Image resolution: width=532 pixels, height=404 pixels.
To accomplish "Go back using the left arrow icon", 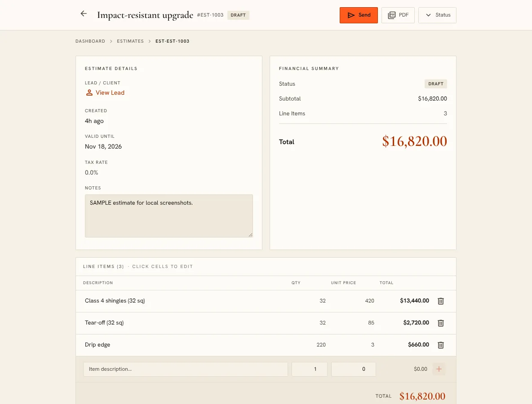I will (84, 13).
